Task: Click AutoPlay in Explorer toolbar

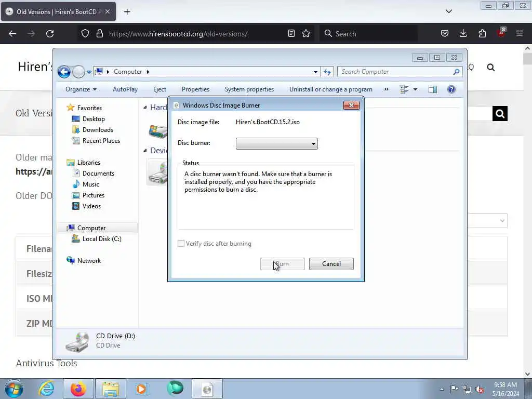Action: click(x=125, y=89)
